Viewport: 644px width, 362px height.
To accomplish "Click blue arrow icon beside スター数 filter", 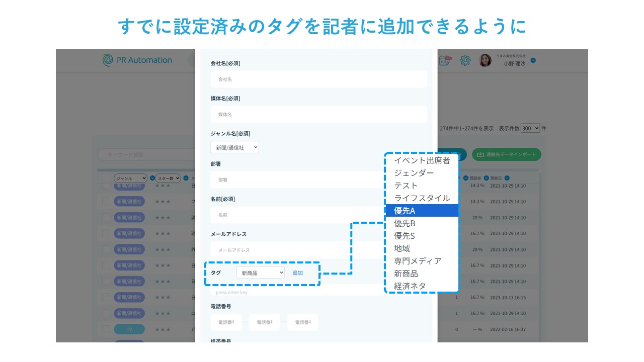I will tap(186, 178).
